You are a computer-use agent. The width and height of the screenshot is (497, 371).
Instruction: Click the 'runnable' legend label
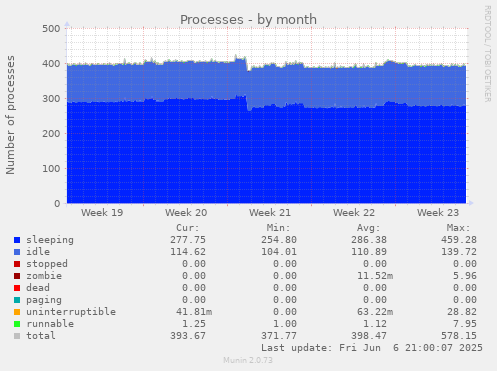[50, 324]
